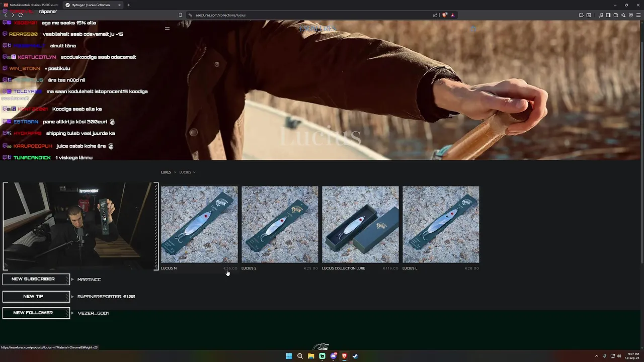
Task: Go back to the previous page
Action: click(x=6, y=15)
